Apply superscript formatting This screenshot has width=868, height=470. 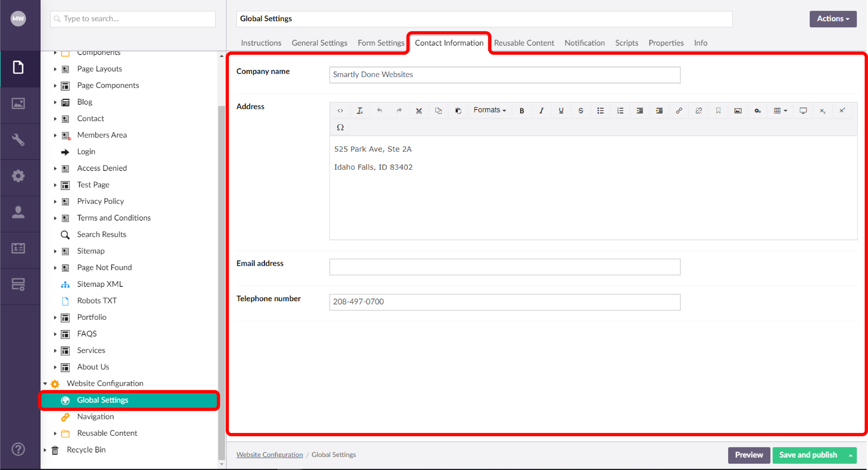coord(842,111)
